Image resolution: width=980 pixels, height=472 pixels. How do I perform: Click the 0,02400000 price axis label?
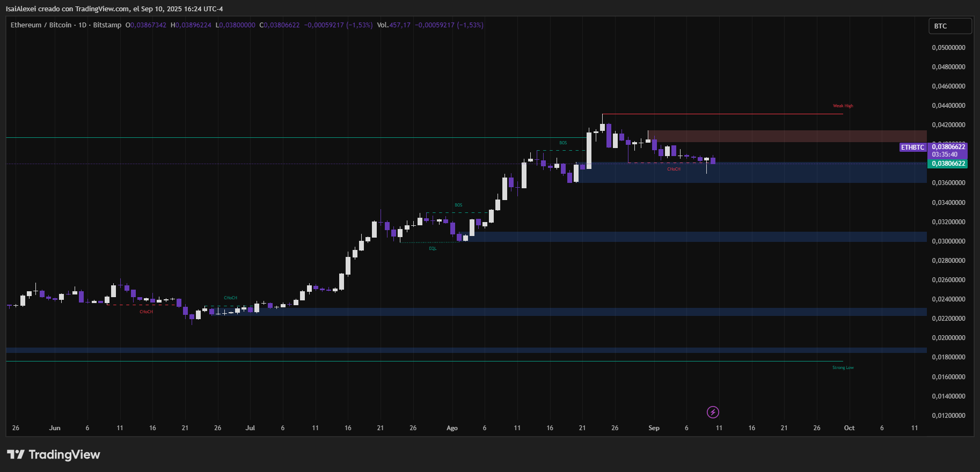(x=948, y=299)
